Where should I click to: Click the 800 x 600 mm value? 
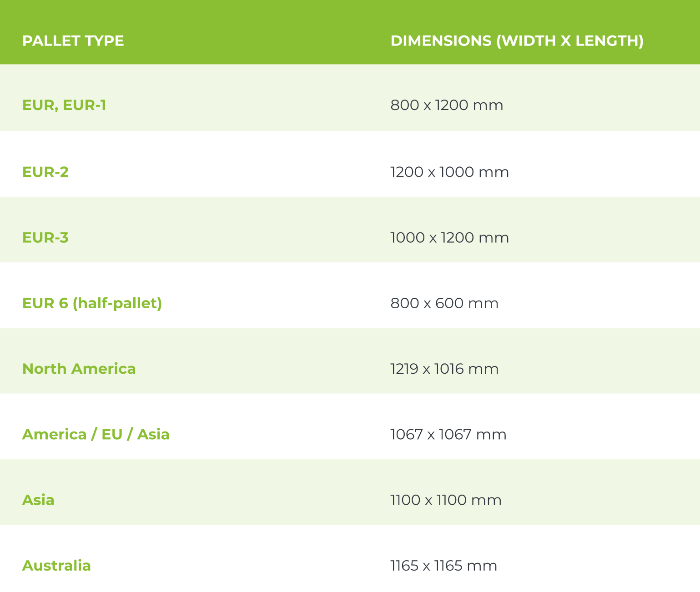(444, 303)
